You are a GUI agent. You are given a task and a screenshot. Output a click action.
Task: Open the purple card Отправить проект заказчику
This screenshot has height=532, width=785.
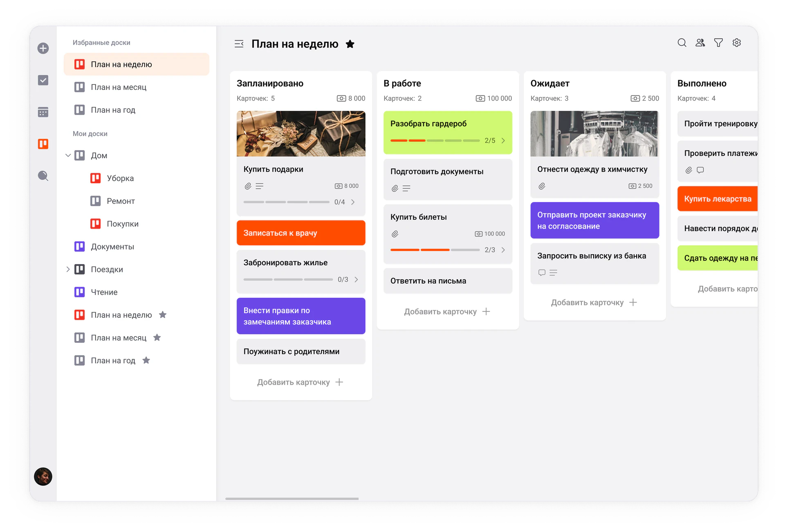point(594,220)
